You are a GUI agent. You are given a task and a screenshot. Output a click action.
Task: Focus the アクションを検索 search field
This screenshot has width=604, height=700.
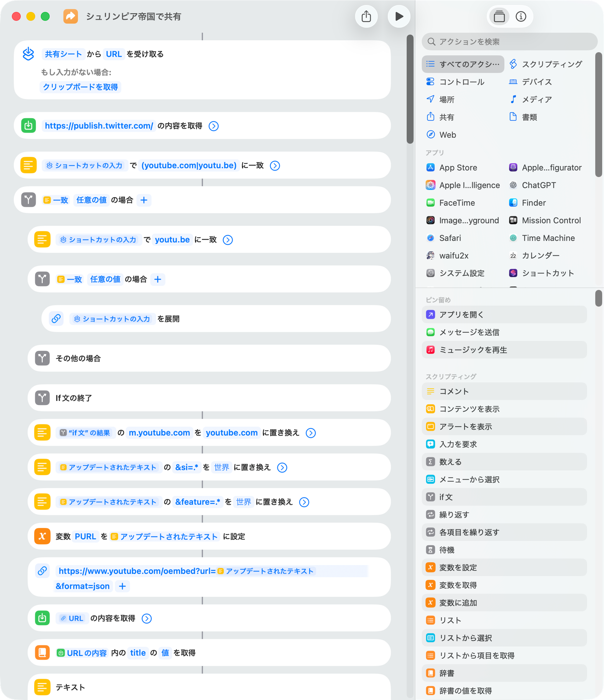(509, 42)
